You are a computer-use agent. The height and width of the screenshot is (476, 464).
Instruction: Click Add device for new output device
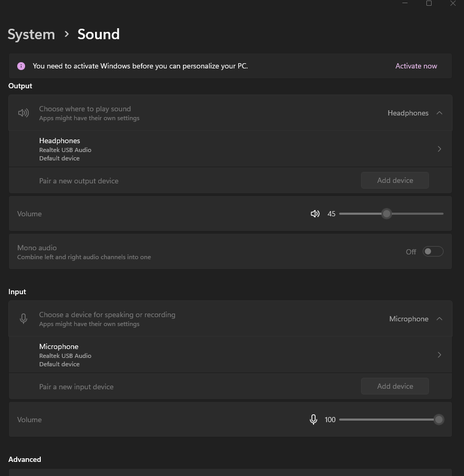(x=395, y=180)
